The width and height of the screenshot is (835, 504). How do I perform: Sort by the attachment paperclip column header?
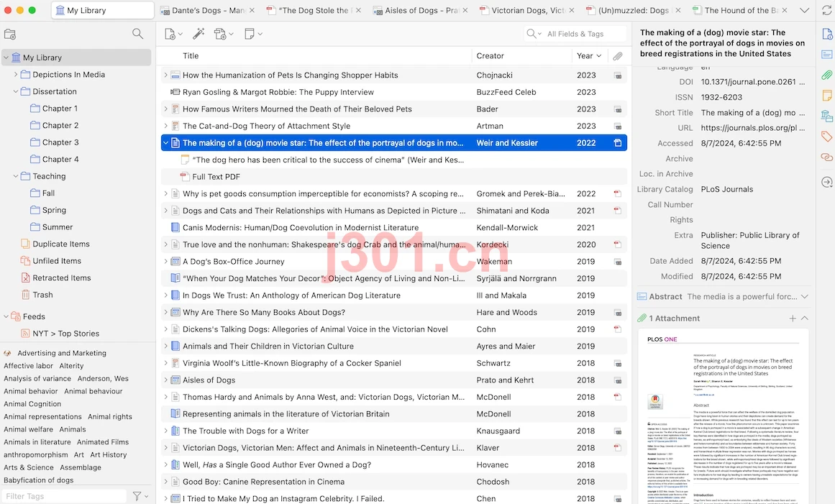tap(618, 56)
